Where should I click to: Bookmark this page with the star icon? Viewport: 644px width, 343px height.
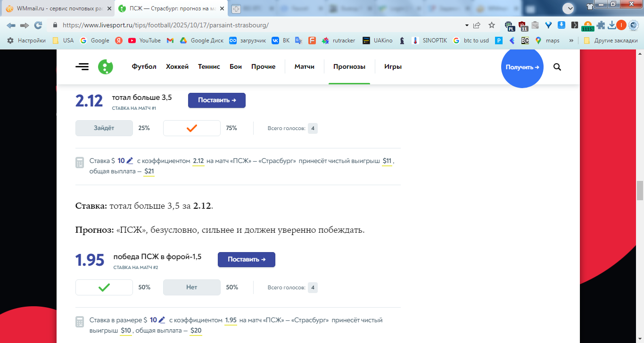[x=492, y=25]
